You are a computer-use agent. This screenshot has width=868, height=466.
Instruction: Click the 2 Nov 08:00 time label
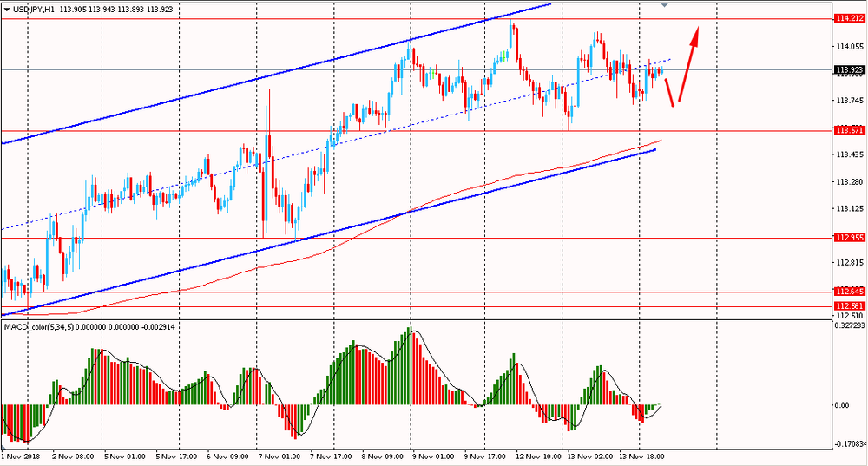[73, 456]
